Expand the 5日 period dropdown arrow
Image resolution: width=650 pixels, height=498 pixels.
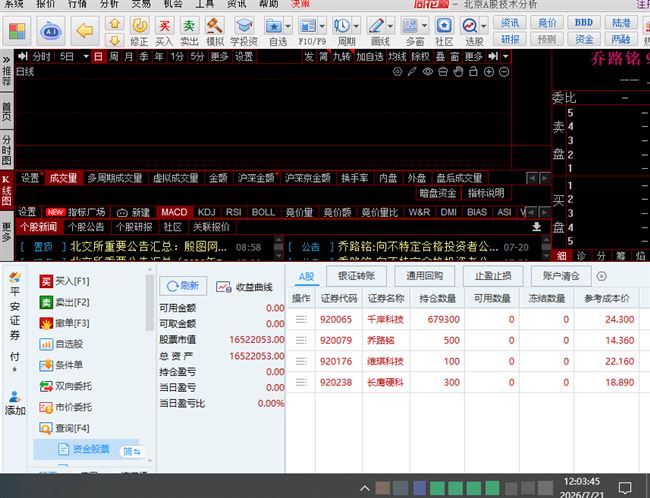[86, 56]
